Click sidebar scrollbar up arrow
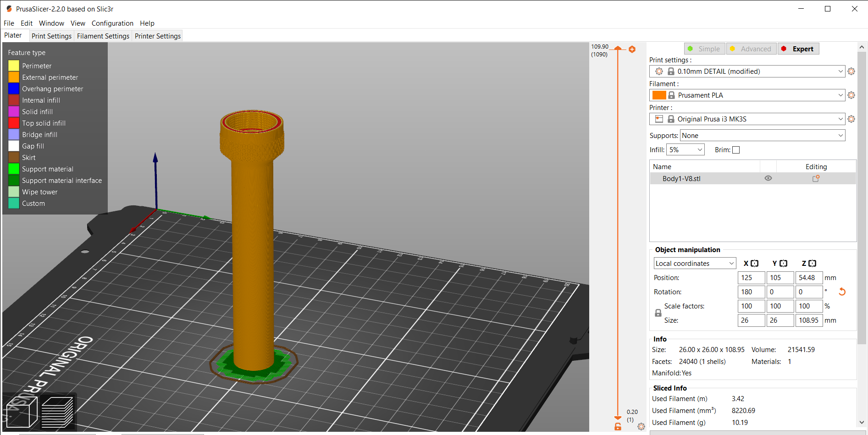868x435 pixels. click(x=862, y=47)
